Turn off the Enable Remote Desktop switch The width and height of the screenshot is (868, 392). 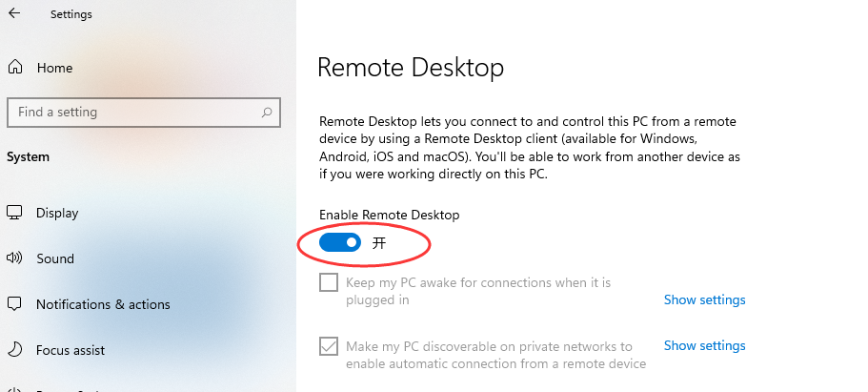click(x=340, y=243)
